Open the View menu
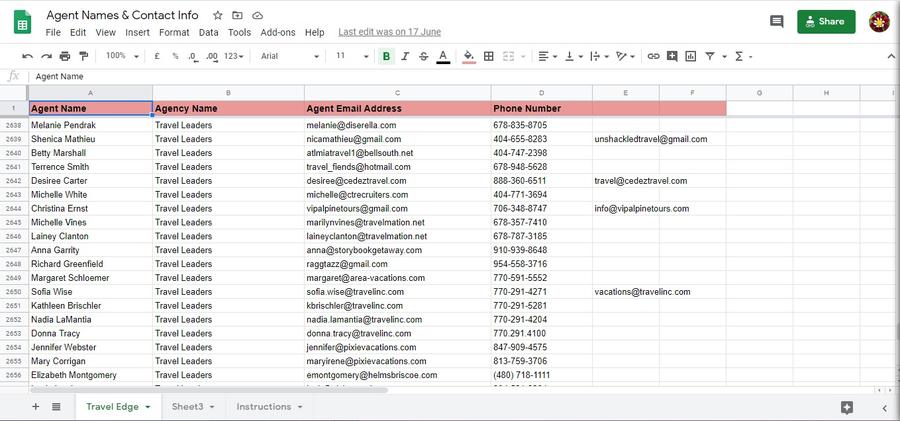Viewport: 900px width, 421px height. click(106, 33)
